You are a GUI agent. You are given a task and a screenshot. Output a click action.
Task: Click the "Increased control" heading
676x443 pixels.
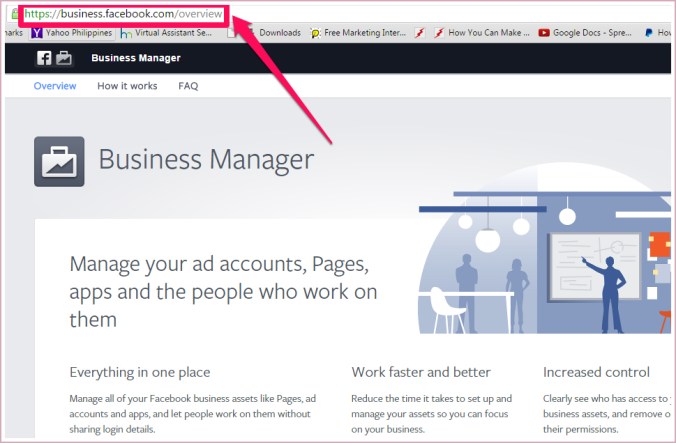(596, 372)
